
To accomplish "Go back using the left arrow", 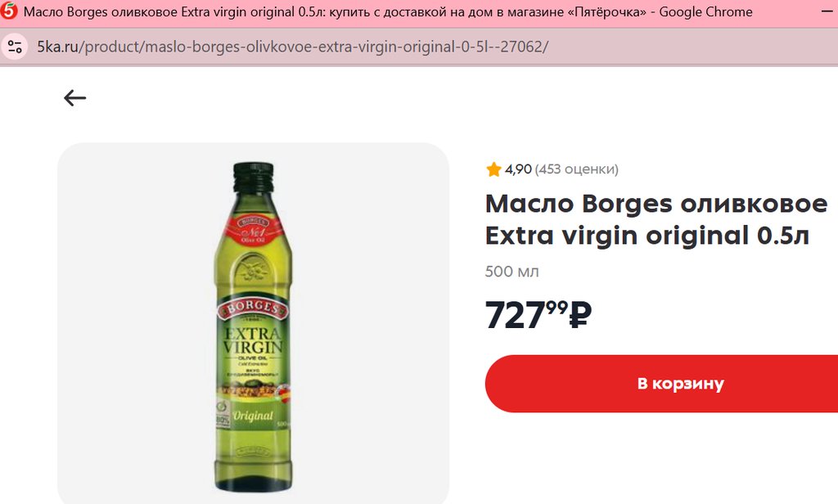I will (74, 98).
